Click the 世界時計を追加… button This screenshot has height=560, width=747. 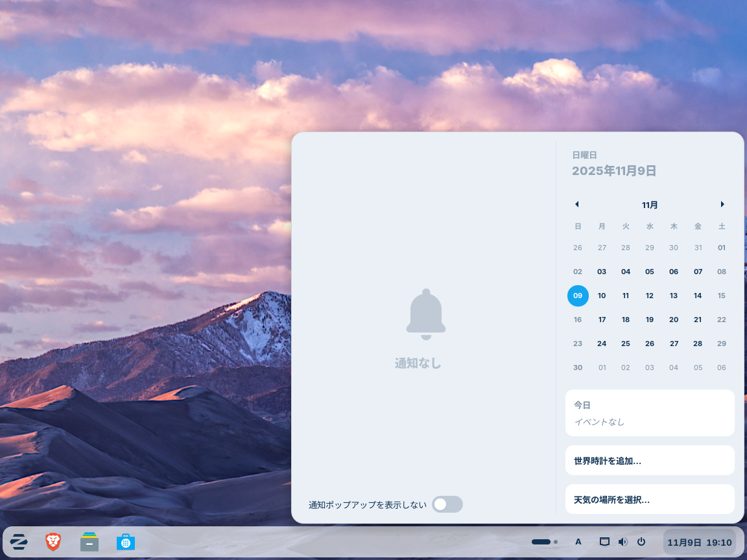[650, 461]
